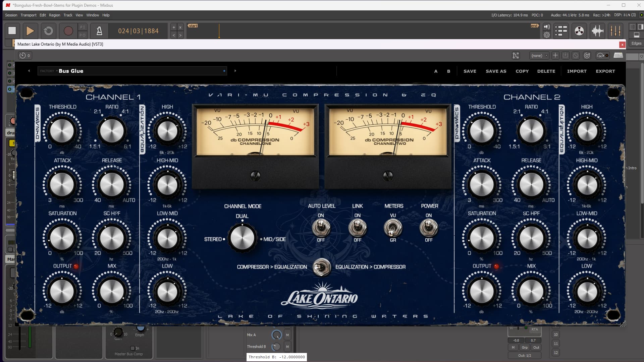Screen dimensions: 644x362
Task: Click Channel 1 THRESHOLD knob
Action: (62, 131)
